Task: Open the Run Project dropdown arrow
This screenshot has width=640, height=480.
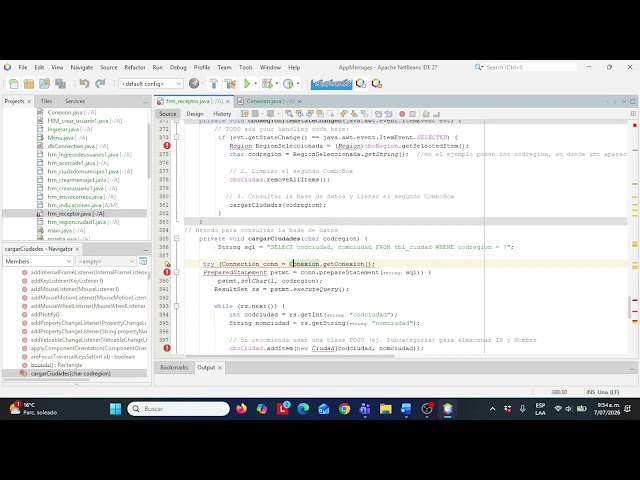Action: coord(256,84)
